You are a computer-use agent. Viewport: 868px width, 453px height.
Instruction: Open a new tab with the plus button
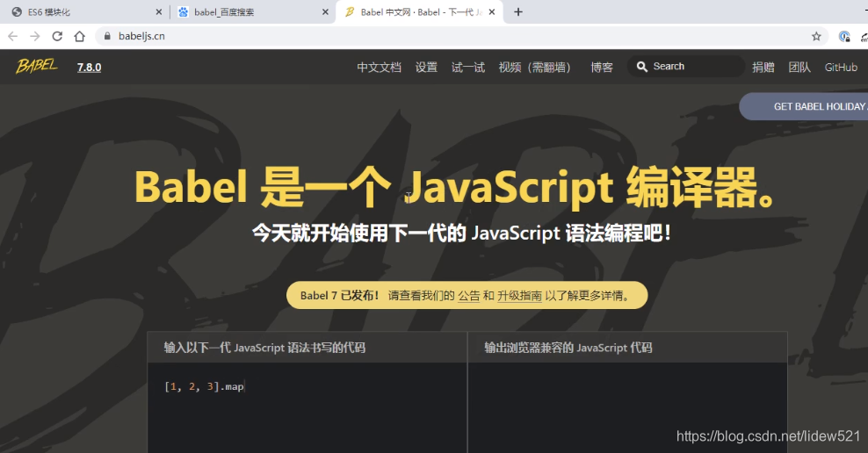click(518, 11)
